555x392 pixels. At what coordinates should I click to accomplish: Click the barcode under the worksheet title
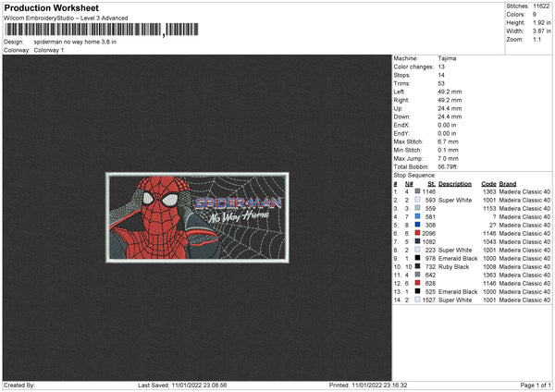[101, 30]
